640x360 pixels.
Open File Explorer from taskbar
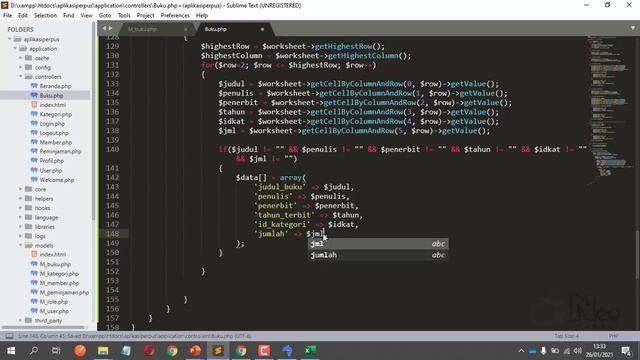tap(103, 351)
